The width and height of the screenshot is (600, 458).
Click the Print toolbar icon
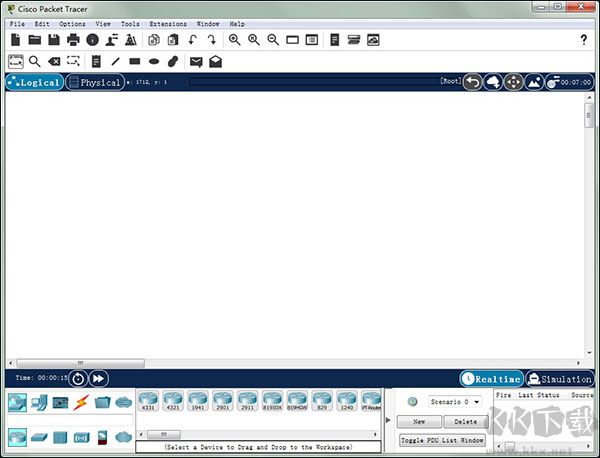coord(73,40)
